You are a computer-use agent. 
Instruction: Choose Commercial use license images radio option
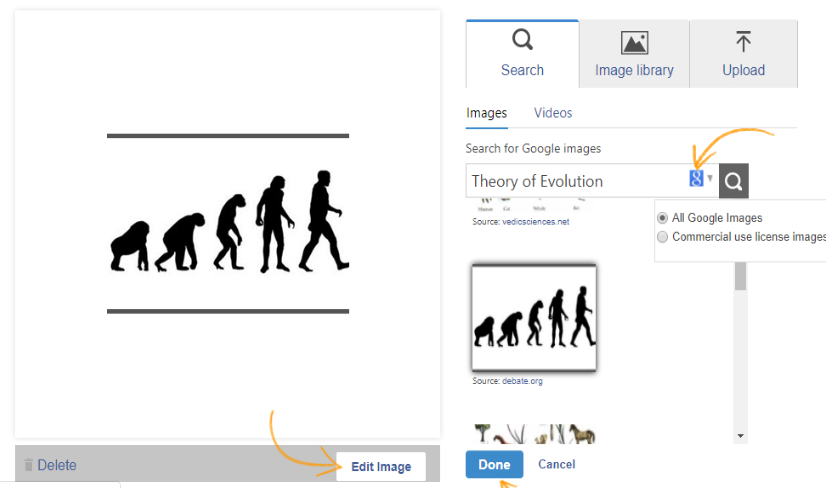click(662, 237)
